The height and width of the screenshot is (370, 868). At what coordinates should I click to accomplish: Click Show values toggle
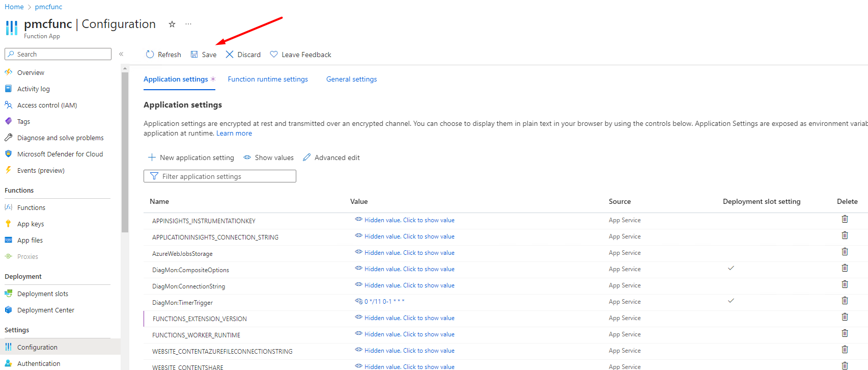pyautogui.click(x=268, y=157)
